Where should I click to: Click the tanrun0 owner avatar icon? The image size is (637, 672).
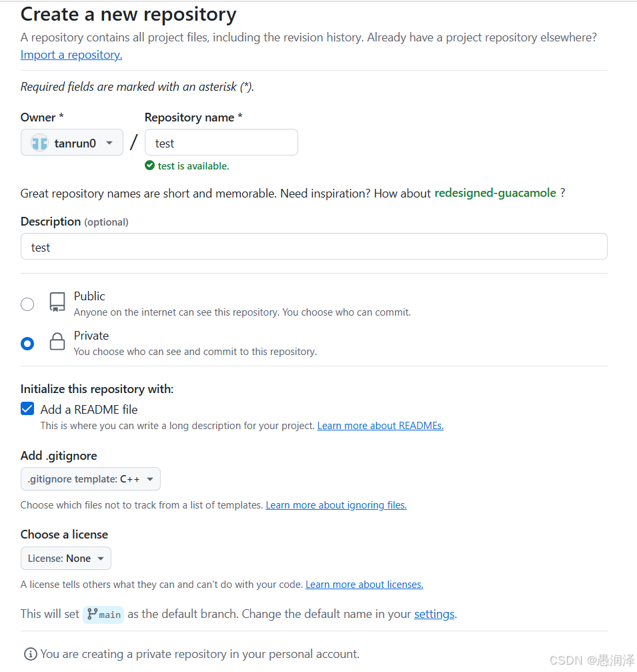pyautogui.click(x=40, y=143)
